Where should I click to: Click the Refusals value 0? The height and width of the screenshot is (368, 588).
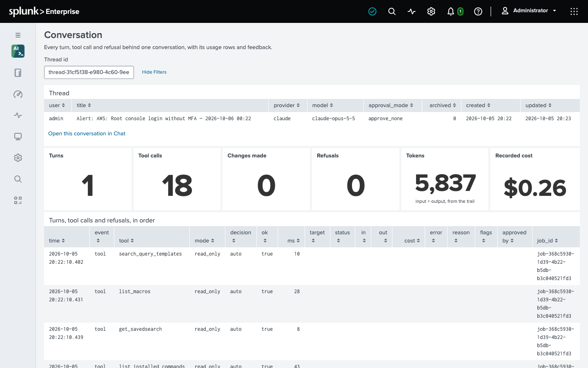coord(356,186)
